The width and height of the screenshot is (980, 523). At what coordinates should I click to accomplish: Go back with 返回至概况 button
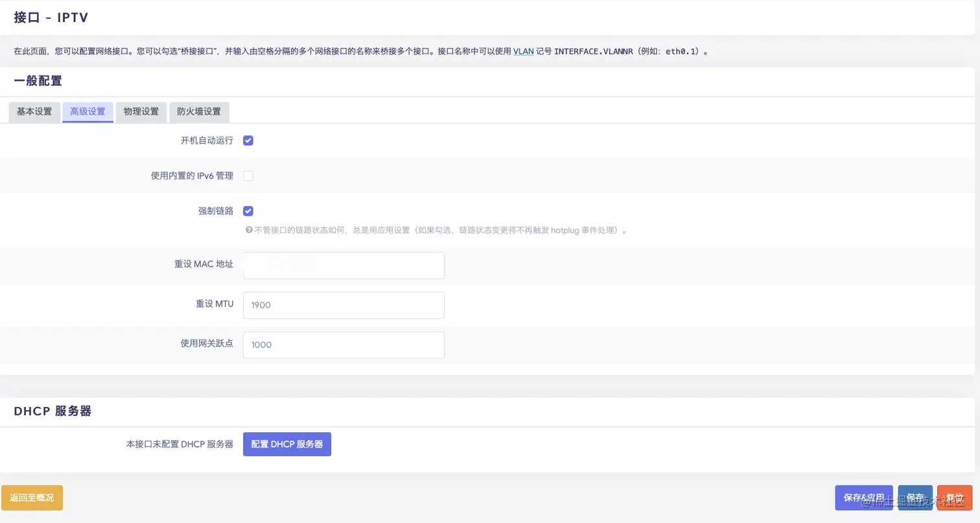pyautogui.click(x=32, y=498)
